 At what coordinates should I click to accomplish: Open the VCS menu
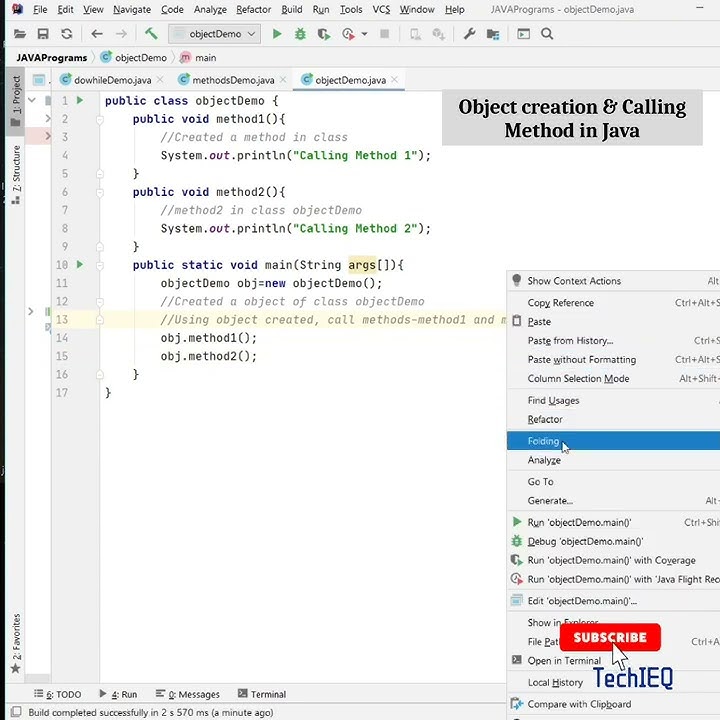(381, 9)
